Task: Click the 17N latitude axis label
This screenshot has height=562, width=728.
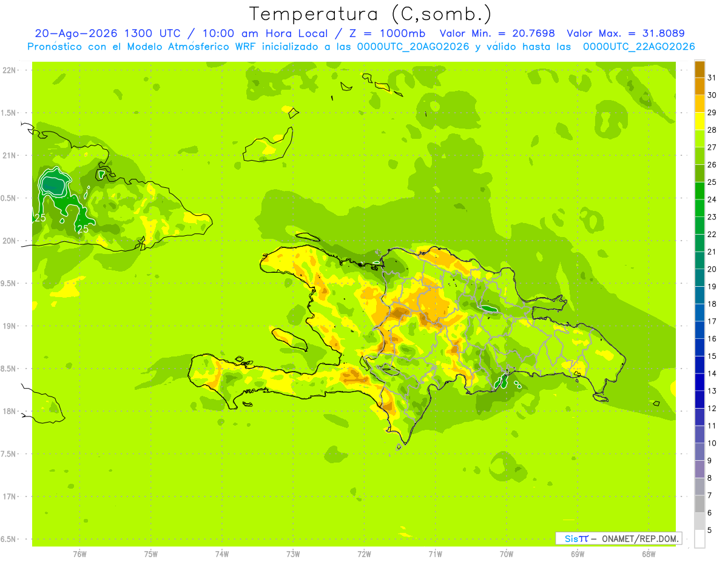Action: coord(10,497)
